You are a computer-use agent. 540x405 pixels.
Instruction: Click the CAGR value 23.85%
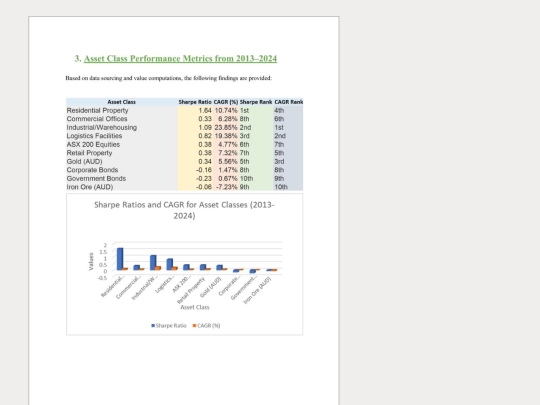[x=226, y=127]
